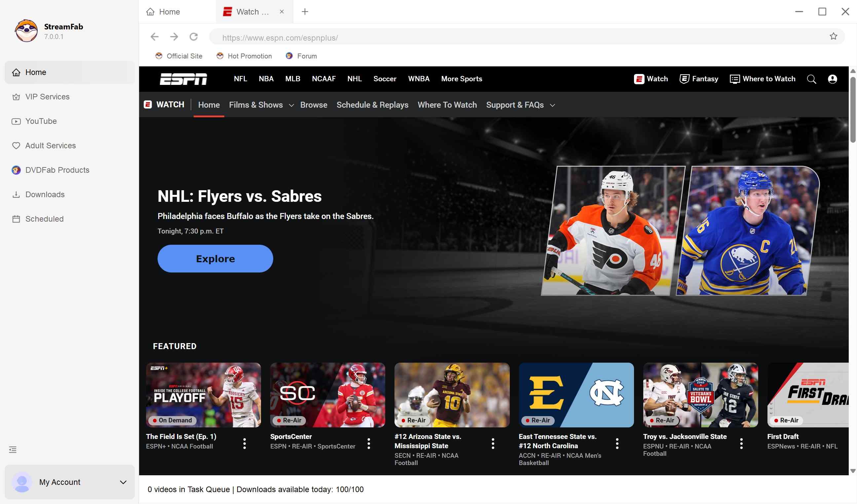
Task: Switch to the Home browser tab
Action: [169, 12]
